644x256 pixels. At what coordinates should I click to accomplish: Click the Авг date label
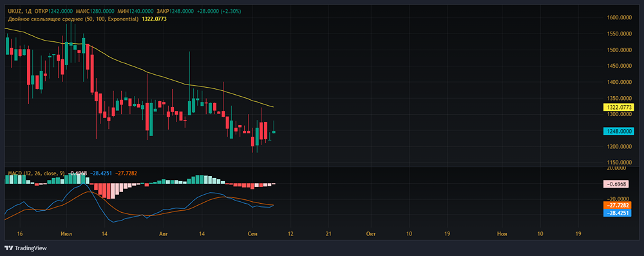coord(164,233)
